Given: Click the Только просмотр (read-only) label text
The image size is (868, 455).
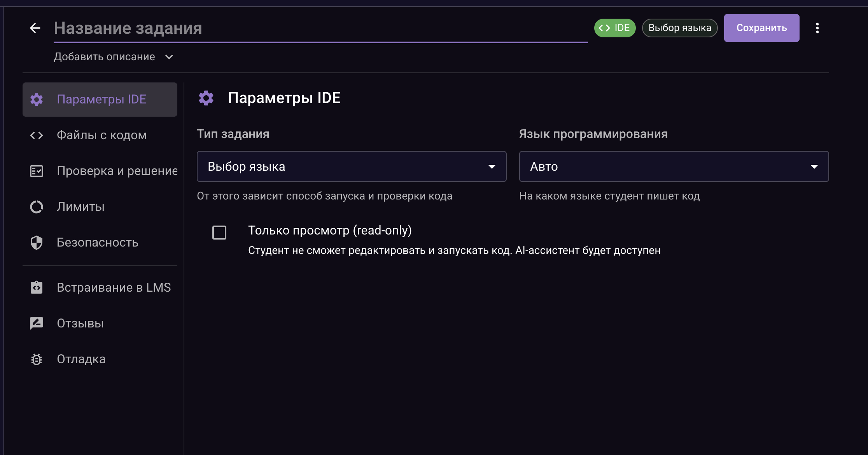Looking at the screenshot, I should pos(330,230).
